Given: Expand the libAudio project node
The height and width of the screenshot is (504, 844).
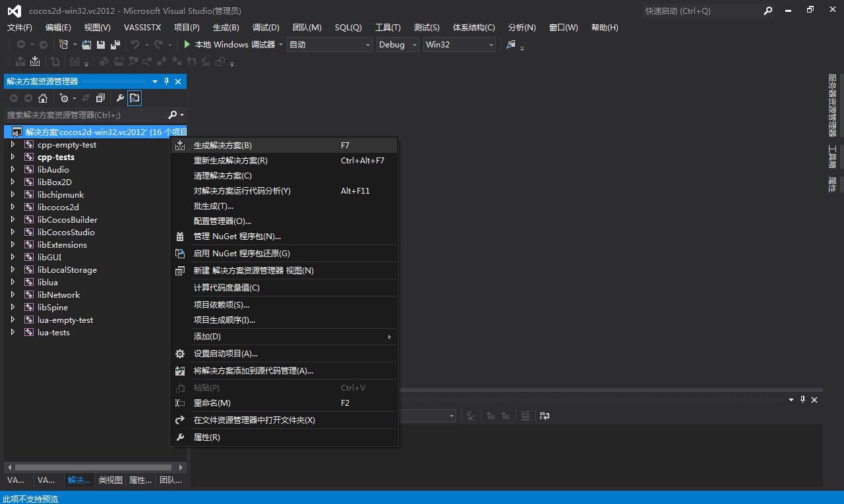Looking at the screenshot, I should (x=13, y=170).
